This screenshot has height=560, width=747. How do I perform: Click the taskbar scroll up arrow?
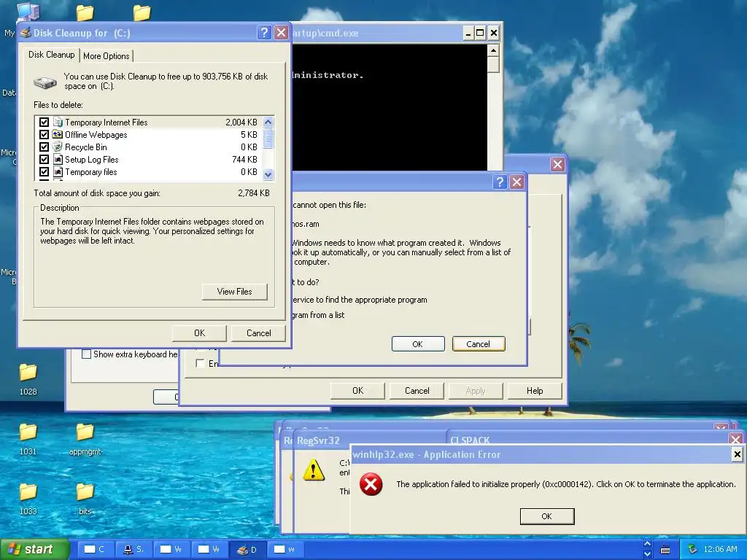pos(647,544)
